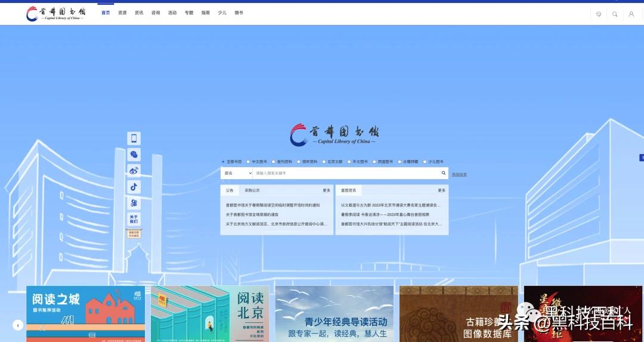Click the header accessibility icon left of search

(599, 14)
